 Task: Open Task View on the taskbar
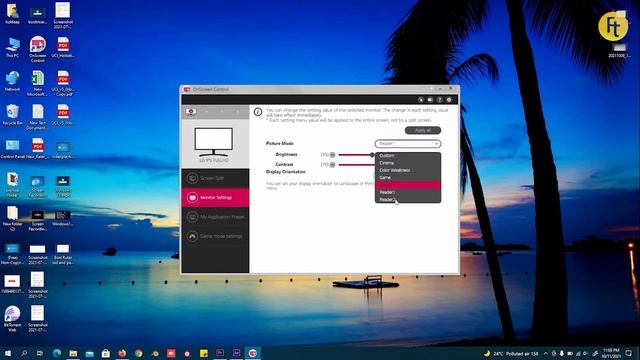40,353
